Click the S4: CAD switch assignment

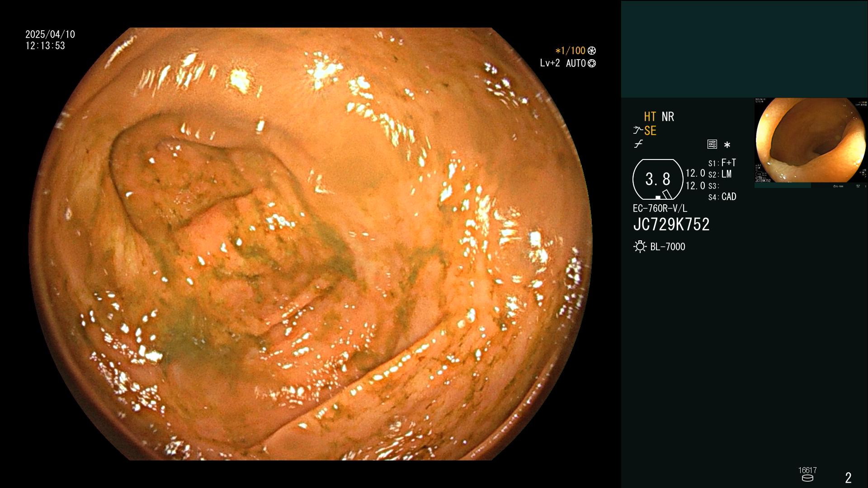[722, 197]
